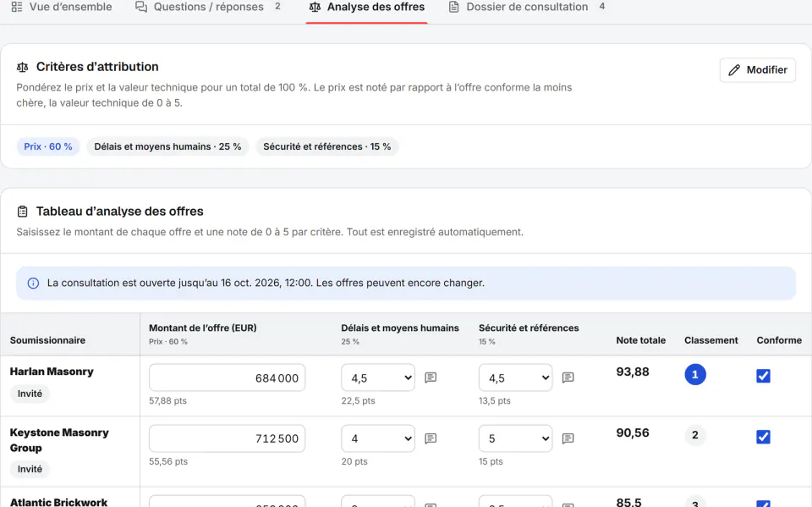Open comment for Keystone Masonry Délais score
The width and height of the screenshot is (812, 507).
click(431, 438)
